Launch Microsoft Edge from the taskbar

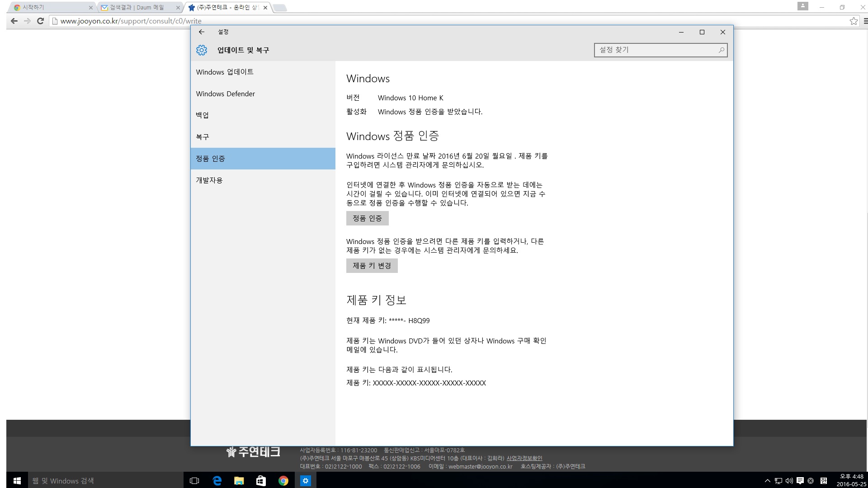(217, 480)
